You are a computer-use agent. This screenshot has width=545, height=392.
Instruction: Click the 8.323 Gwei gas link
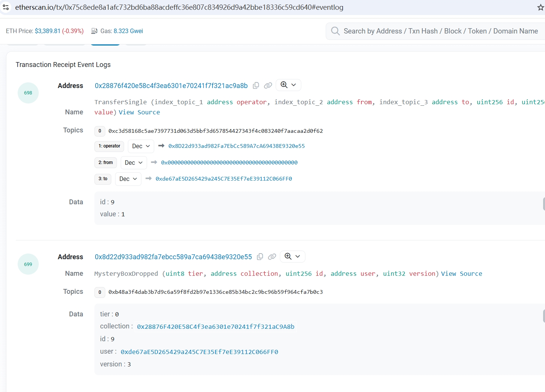128,31
